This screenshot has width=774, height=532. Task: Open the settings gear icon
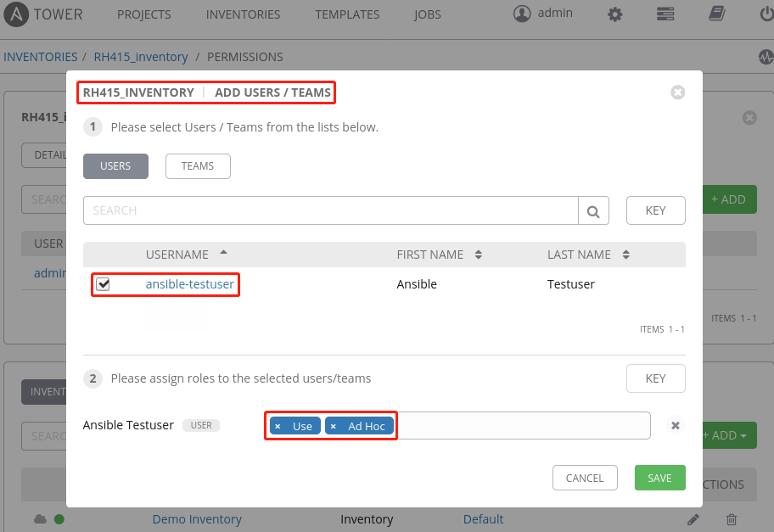(615, 14)
